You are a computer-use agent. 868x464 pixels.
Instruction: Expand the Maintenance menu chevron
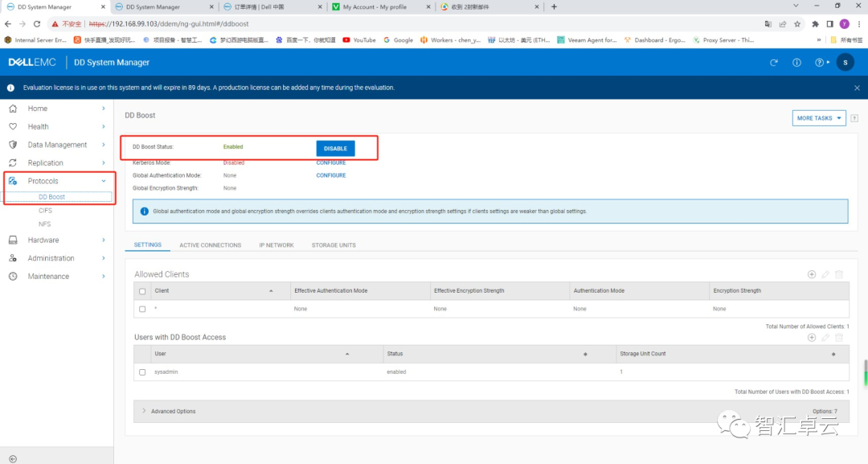pyautogui.click(x=104, y=277)
